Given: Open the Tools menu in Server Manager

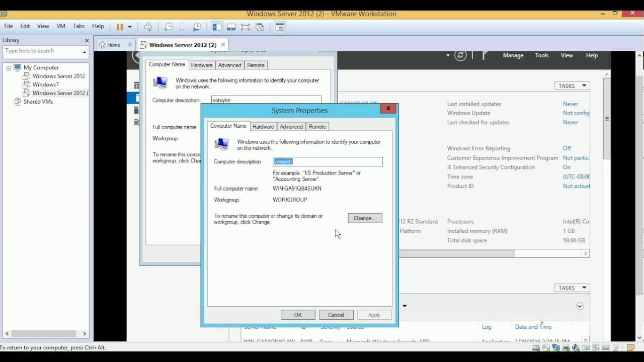Looking at the screenshot, I should 542,55.
